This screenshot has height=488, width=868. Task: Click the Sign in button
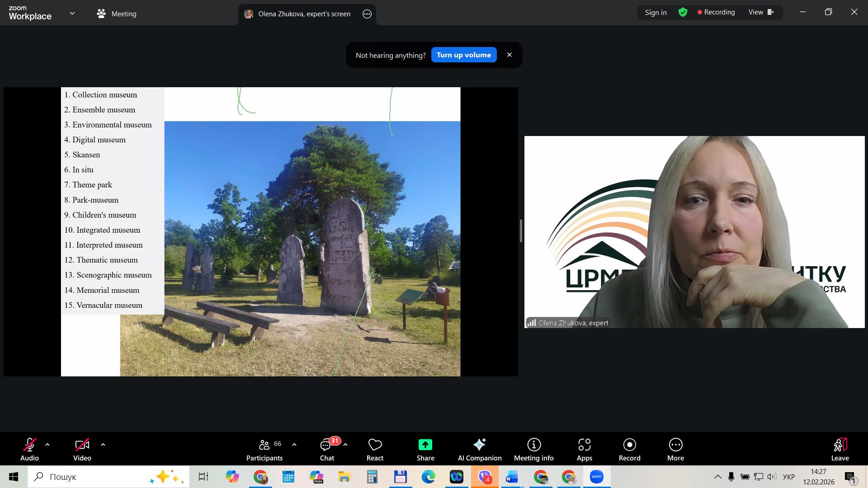(656, 13)
